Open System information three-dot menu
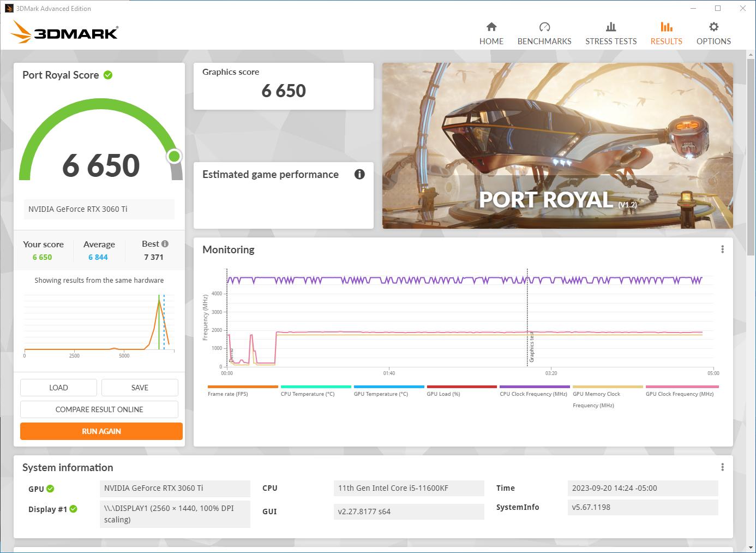This screenshot has width=756, height=553. tap(722, 467)
